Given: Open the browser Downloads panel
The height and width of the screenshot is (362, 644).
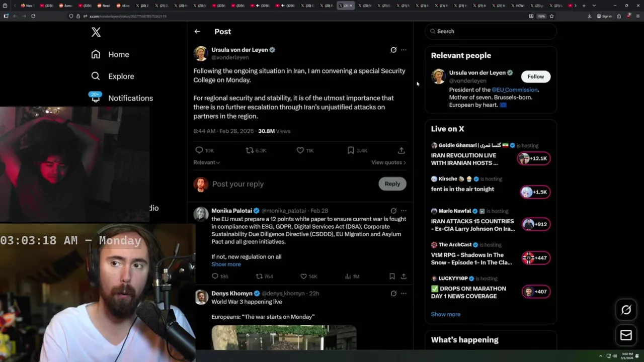Looking at the screenshot, I should coord(589,16).
